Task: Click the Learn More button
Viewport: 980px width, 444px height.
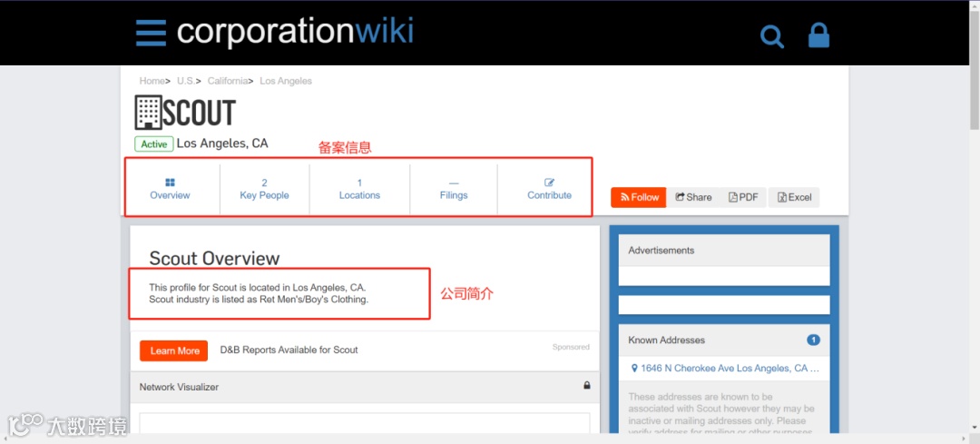Action: [x=174, y=350]
